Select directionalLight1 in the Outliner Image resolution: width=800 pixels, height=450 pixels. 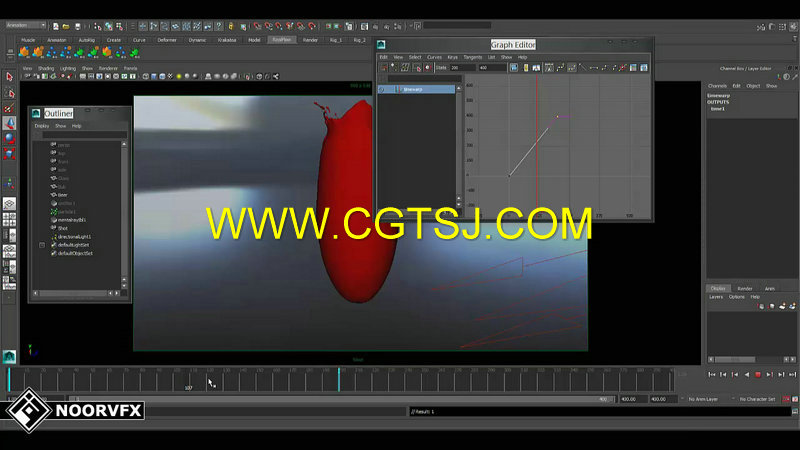click(74, 237)
